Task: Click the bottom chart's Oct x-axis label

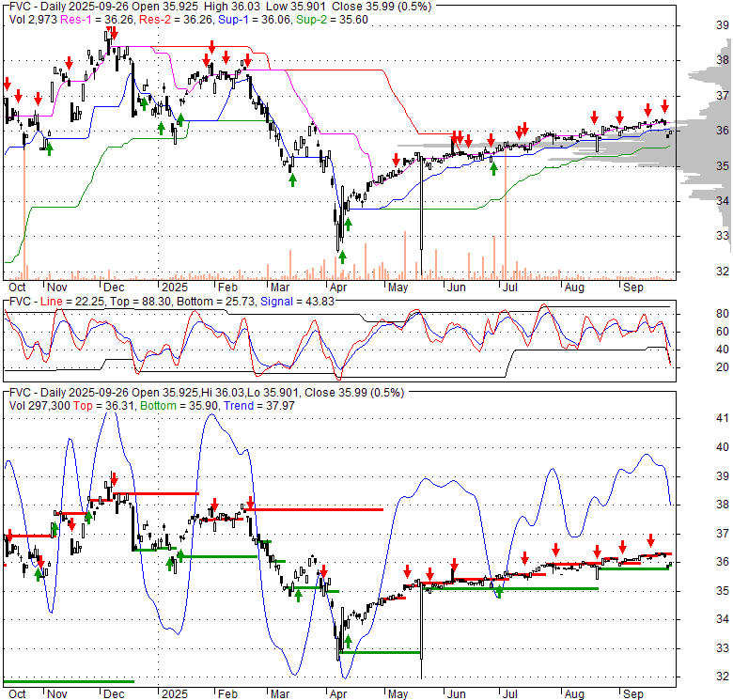Action: tap(17, 694)
